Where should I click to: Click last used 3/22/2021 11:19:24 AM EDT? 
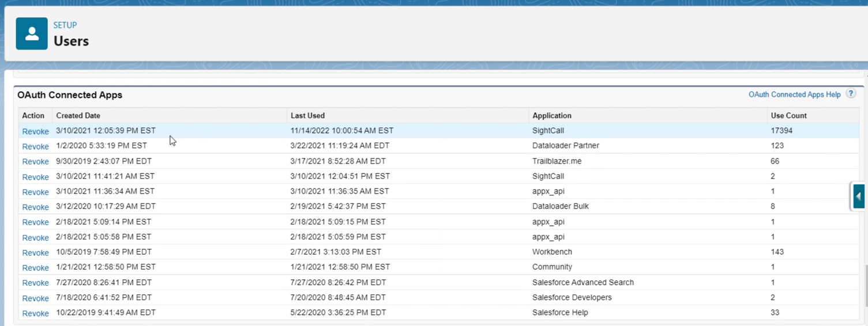[x=340, y=146]
